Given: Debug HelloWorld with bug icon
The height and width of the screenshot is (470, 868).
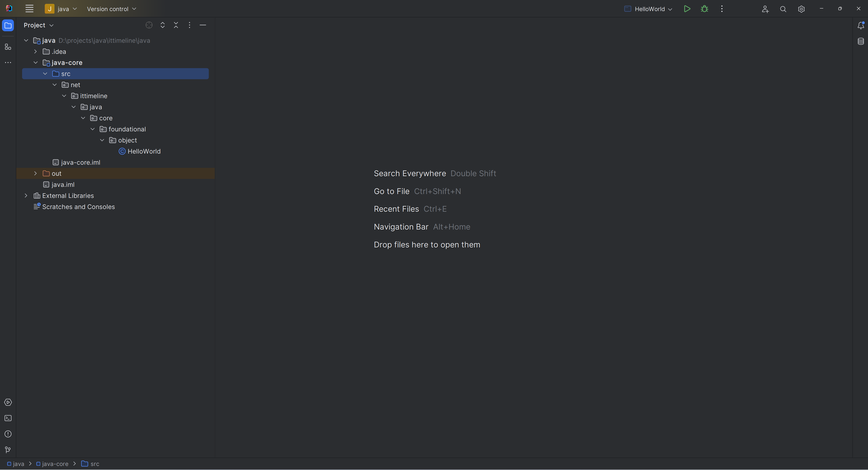Looking at the screenshot, I should pyautogui.click(x=705, y=9).
